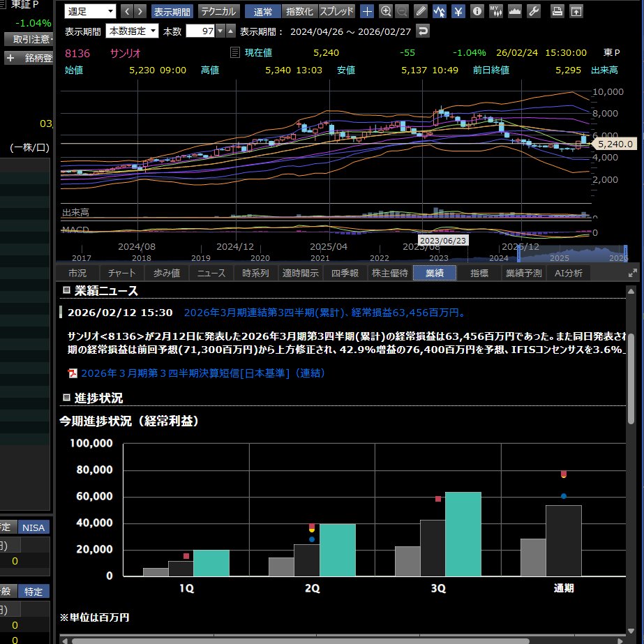Open the ニュース tab
This screenshot has width=644, height=644.
[x=211, y=273]
